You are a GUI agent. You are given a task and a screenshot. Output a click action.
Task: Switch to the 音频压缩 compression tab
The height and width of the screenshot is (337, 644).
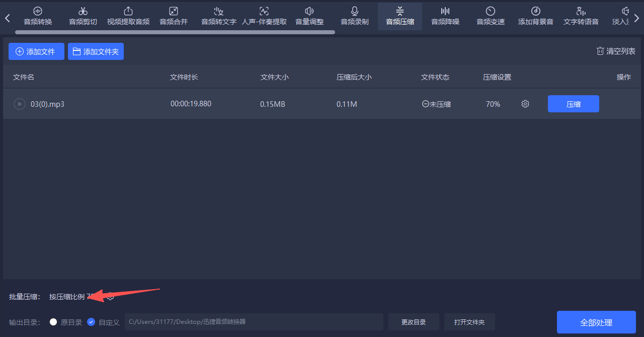tap(399, 16)
